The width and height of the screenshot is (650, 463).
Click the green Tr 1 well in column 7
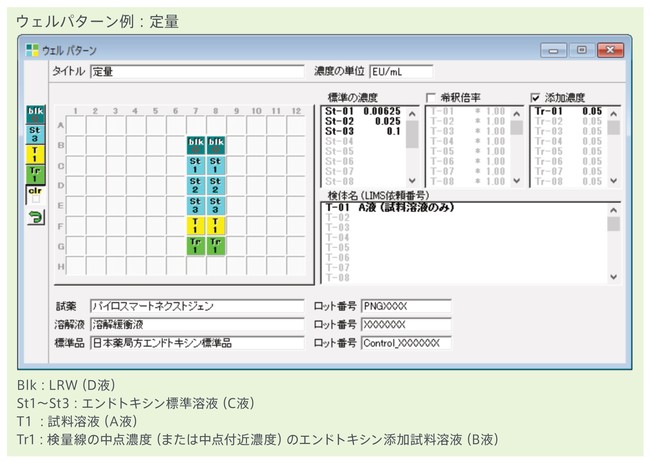click(x=196, y=246)
